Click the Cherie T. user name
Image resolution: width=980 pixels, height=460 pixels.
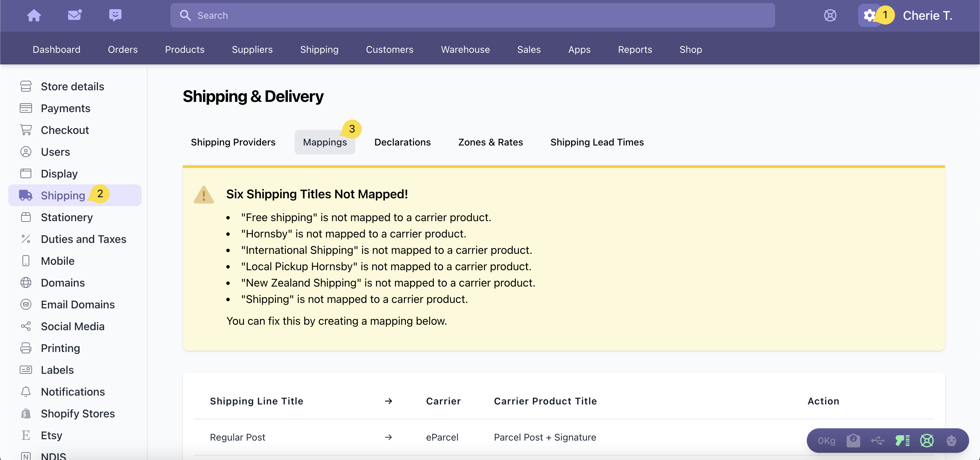click(927, 15)
